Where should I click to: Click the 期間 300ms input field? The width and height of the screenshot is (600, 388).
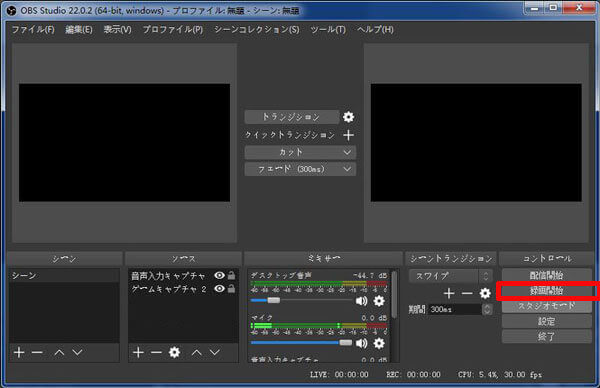[x=455, y=309]
